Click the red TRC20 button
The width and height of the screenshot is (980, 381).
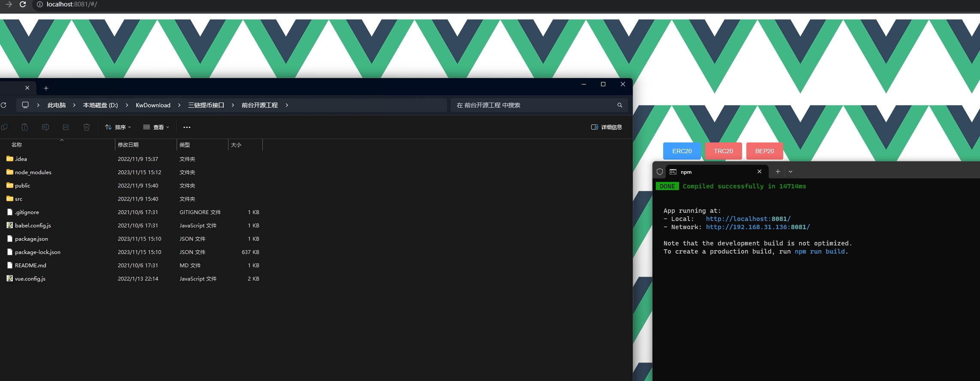pyautogui.click(x=723, y=151)
